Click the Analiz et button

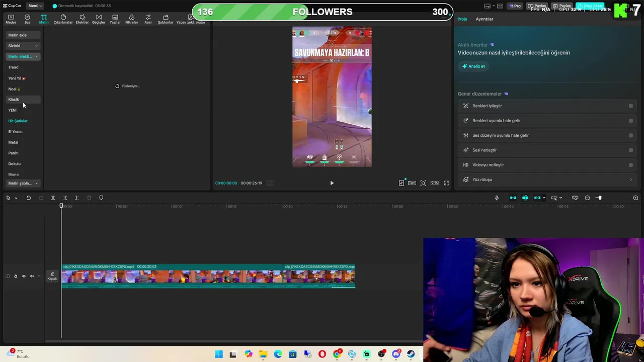pos(473,66)
